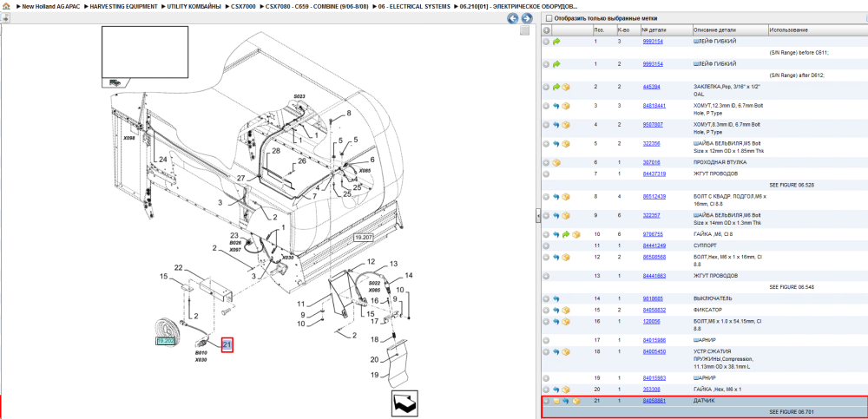Open part number link 84818441

click(654, 106)
